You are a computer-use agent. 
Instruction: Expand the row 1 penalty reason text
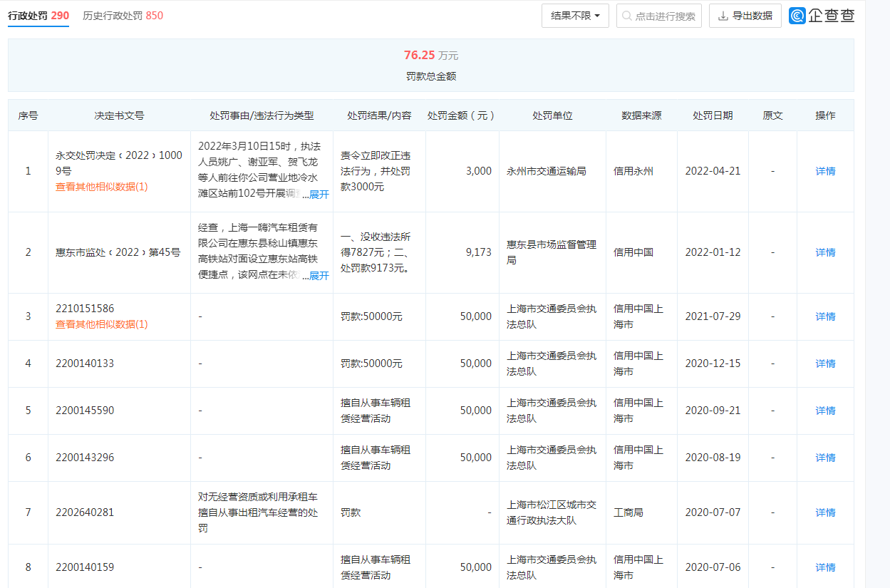coord(319,195)
